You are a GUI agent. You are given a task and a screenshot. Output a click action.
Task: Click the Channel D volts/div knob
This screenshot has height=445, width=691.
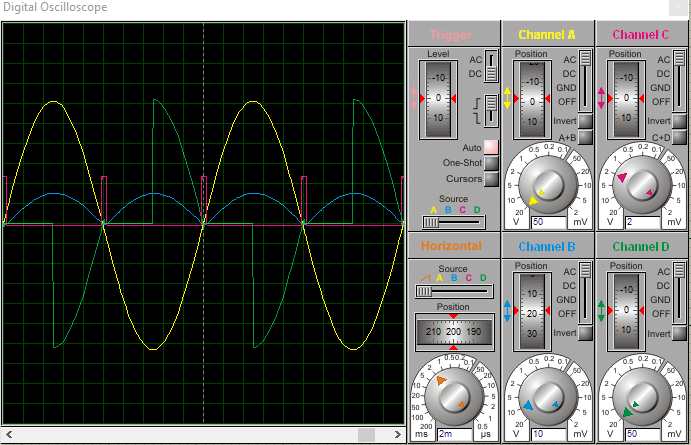[x=642, y=397]
